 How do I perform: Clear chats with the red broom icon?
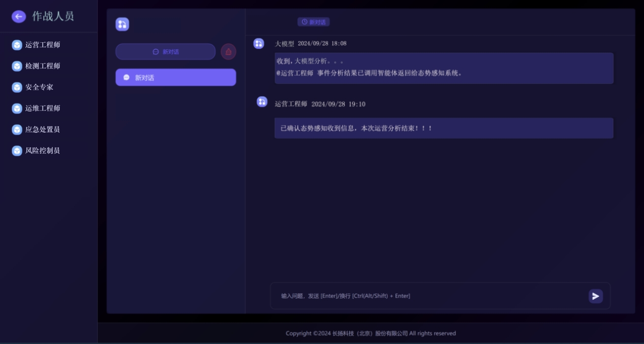tap(228, 52)
